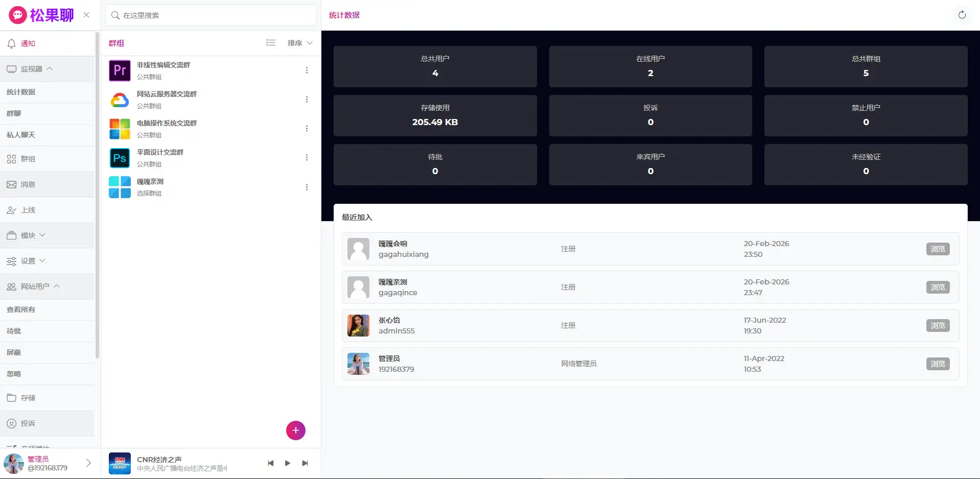
Task: Click 浏览 button for user gagahuixiang
Action: 938,249
